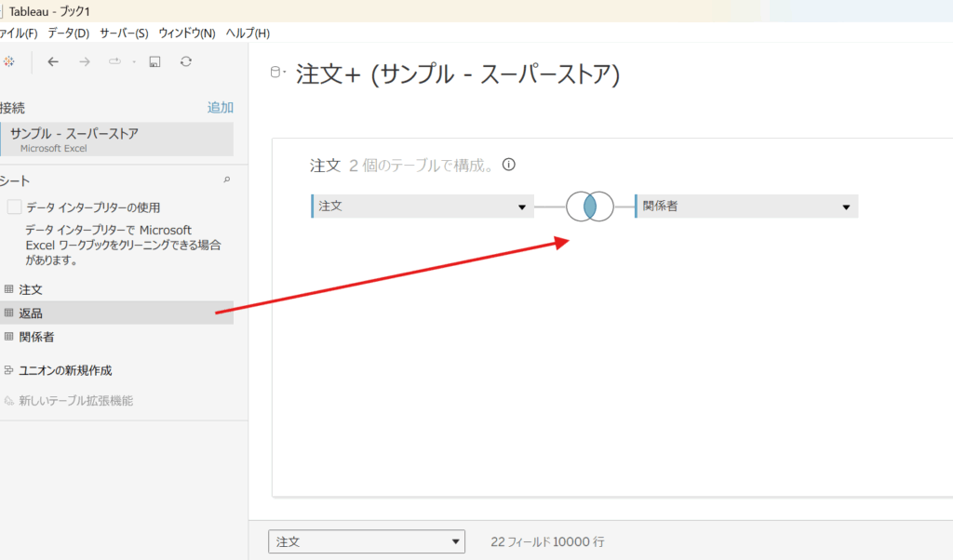Image resolution: width=953 pixels, height=560 pixels.
Task: Open the join Venn diagram icon
Action: coord(589,207)
